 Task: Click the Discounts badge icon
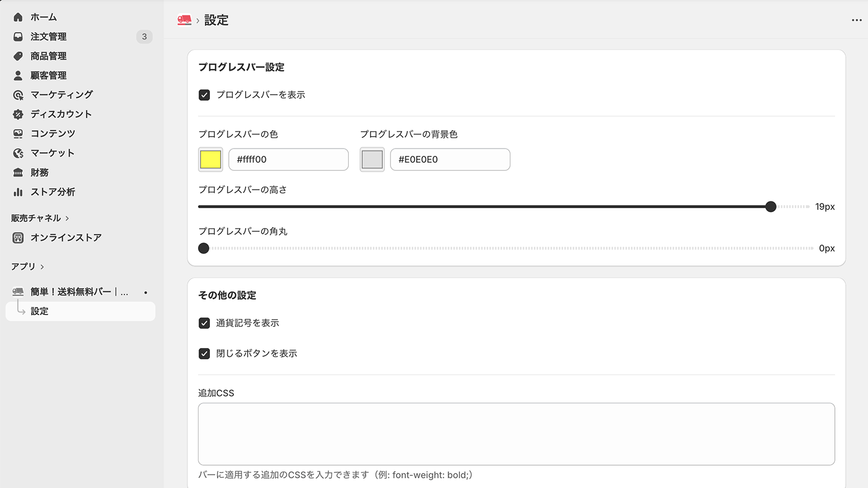pos(18,114)
